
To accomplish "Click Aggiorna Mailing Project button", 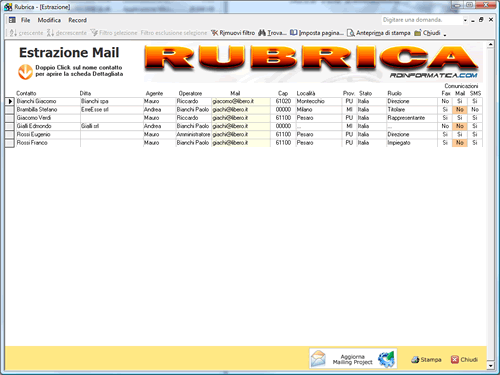I will 353,359.
